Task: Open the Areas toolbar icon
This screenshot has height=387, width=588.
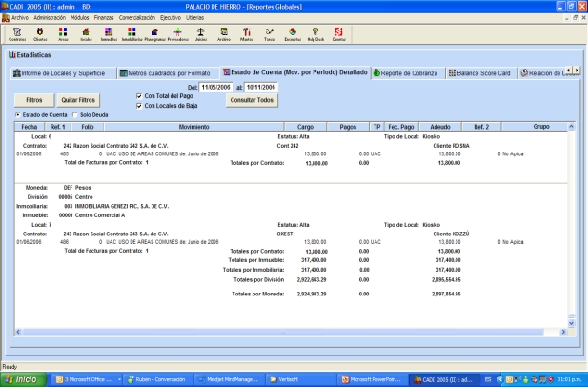Action: click(x=63, y=33)
